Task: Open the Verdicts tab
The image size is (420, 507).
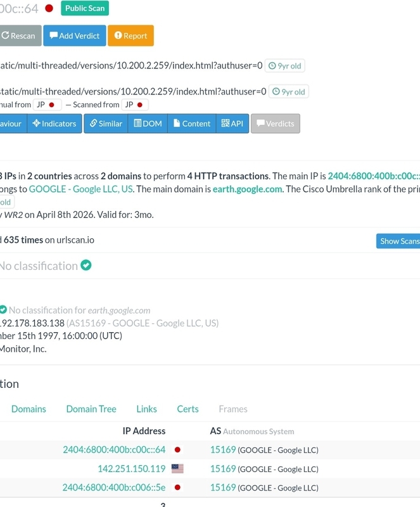Action: [x=276, y=124]
